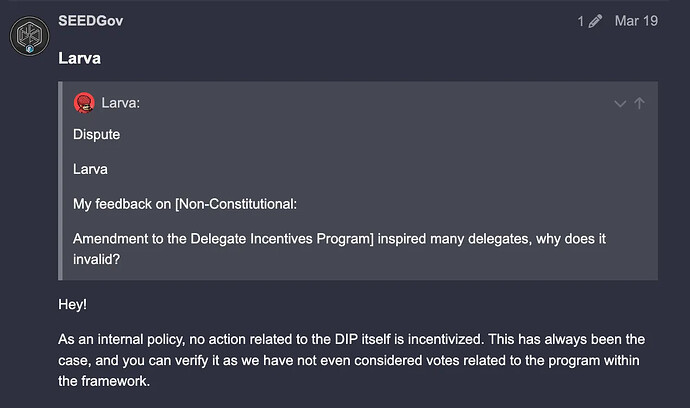Click the edit count number 1
This screenshot has height=408, width=690.
tap(580, 21)
